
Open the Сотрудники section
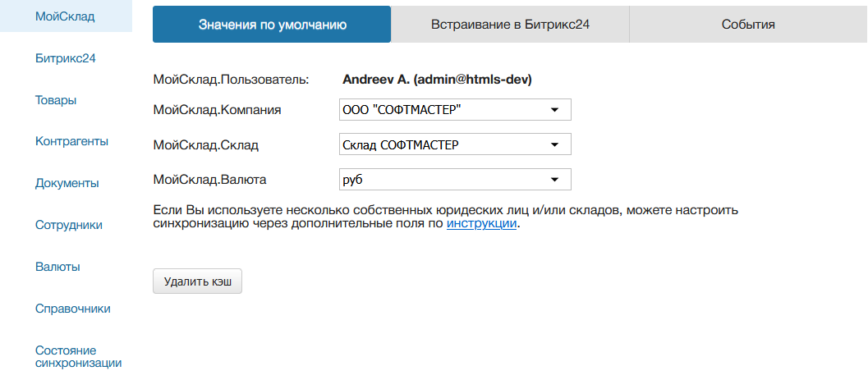click(x=68, y=224)
